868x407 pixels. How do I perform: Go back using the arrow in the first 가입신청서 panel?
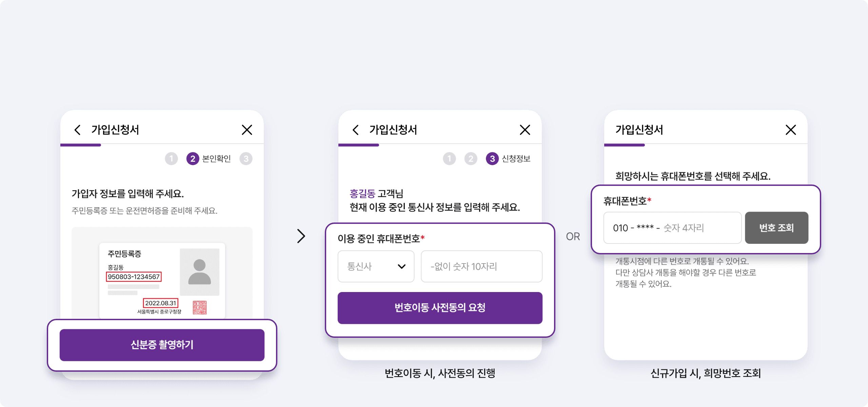(77, 130)
